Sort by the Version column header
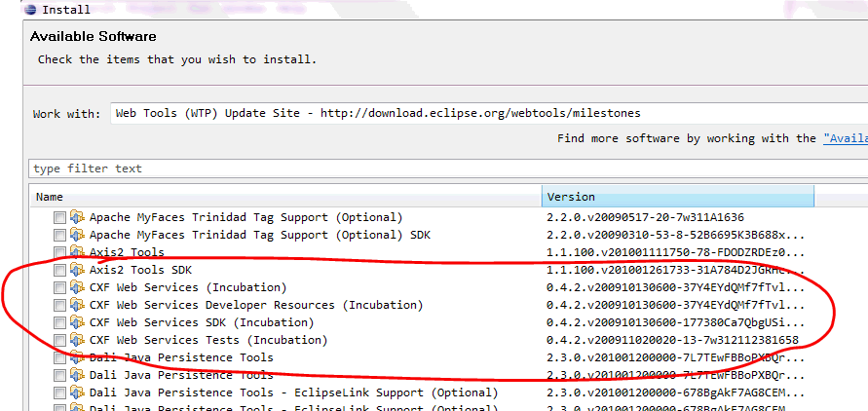The image size is (868, 411). (678, 197)
